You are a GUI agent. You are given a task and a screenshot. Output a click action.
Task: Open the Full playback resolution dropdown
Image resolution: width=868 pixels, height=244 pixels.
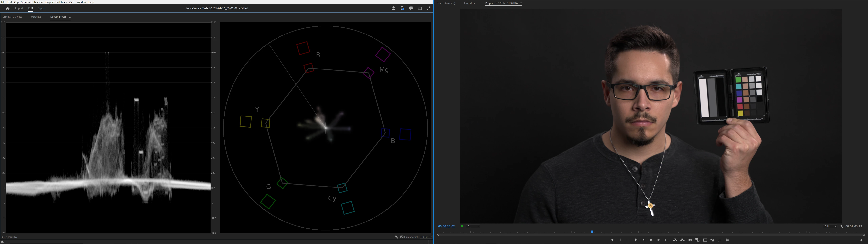point(830,227)
